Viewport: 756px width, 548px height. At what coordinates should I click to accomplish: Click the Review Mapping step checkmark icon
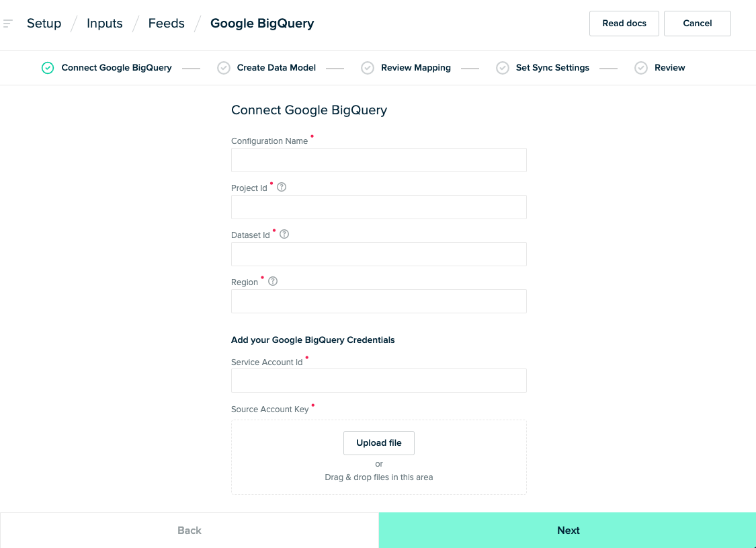(368, 68)
